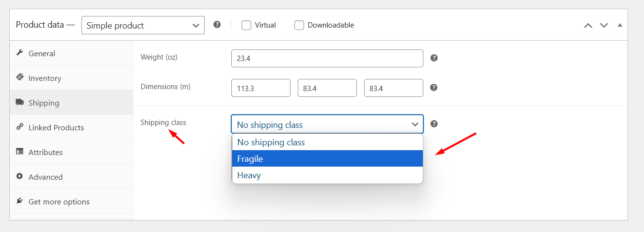Select Heavy shipping class option

click(327, 175)
